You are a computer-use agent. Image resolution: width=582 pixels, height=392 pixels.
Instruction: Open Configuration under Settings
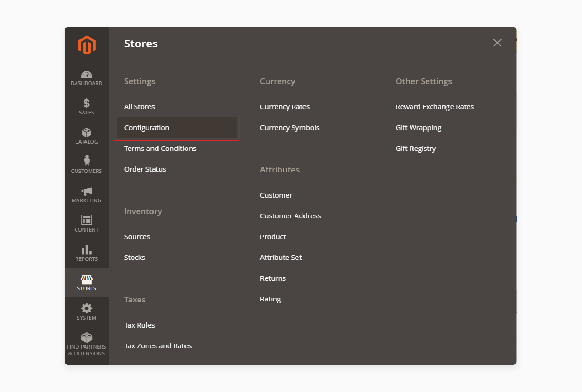tap(147, 127)
